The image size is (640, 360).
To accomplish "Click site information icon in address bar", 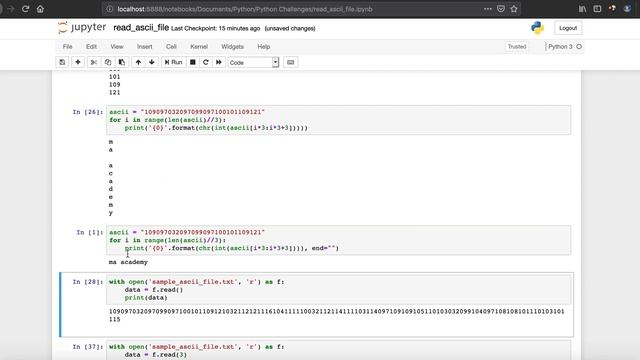I will [110, 9].
